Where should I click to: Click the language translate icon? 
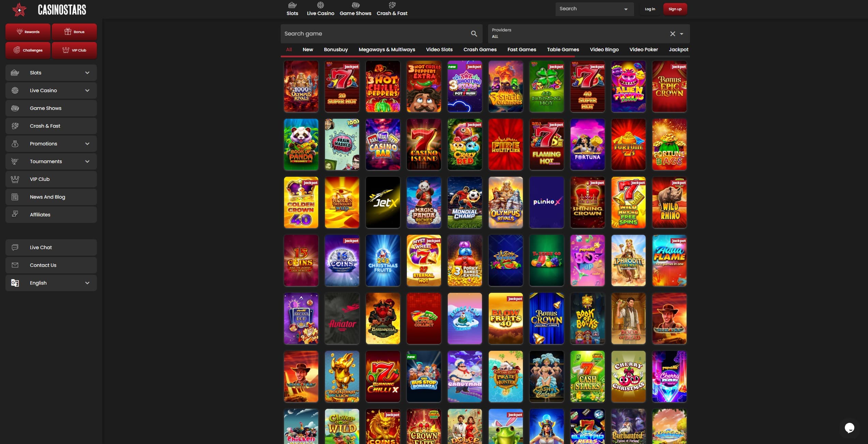pos(15,283)
